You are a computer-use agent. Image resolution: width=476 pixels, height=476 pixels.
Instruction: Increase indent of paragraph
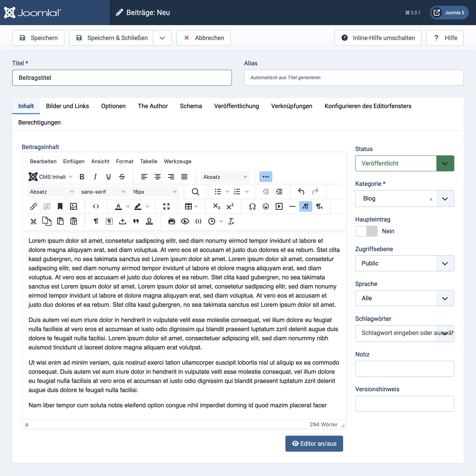pyautogui.click(x=279, y=191)
